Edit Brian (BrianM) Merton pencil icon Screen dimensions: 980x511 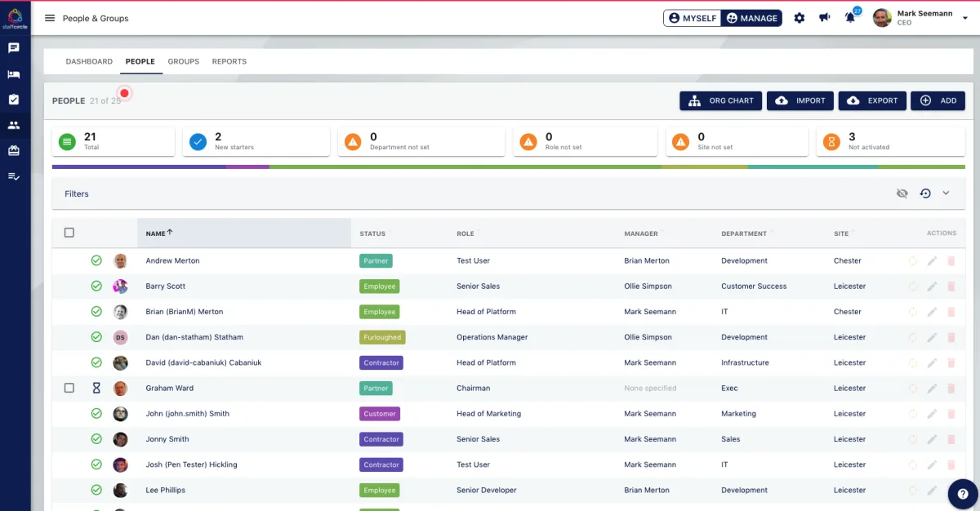click(932, 312)
